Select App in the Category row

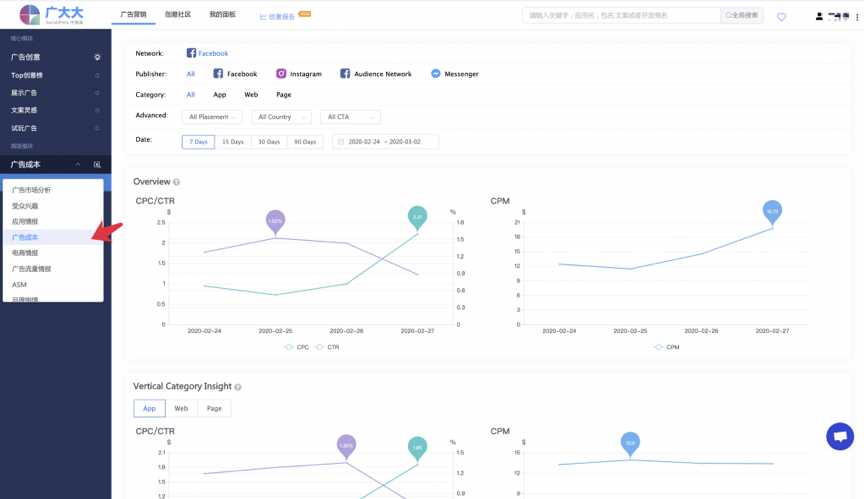point(219,95)
